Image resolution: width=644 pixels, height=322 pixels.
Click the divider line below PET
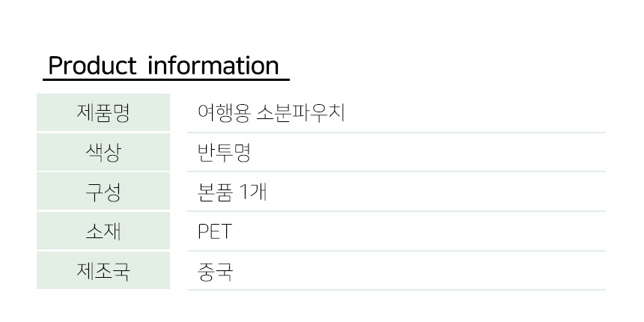pyautogui.click(x=396, y=250)
